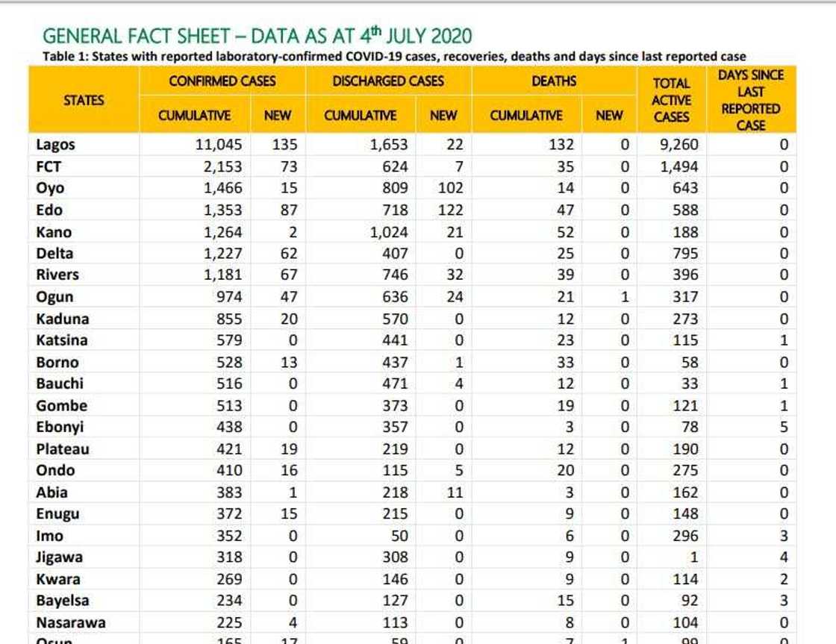
Task: Click the General Fact Sheet title heading
Action: pos(257,36)
